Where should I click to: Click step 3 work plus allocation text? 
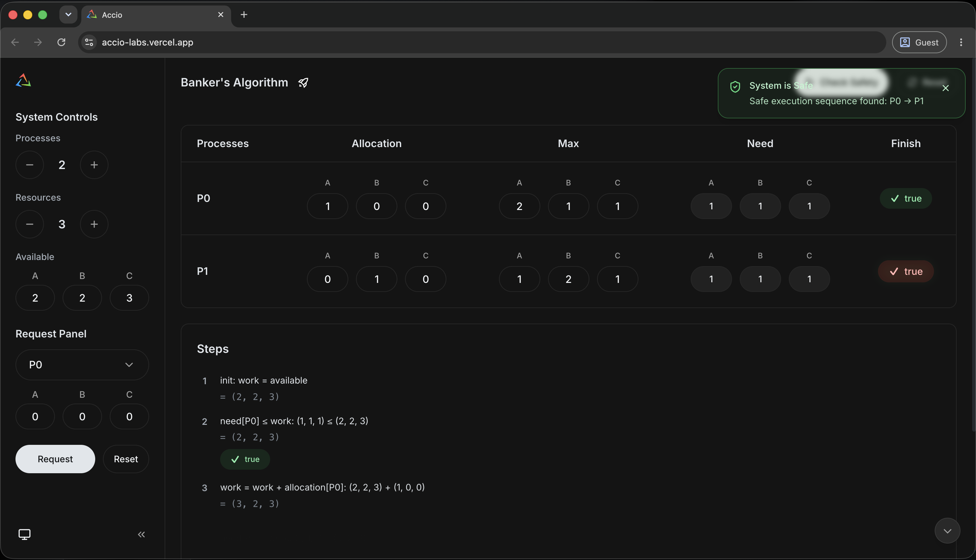tap(322, 487)
